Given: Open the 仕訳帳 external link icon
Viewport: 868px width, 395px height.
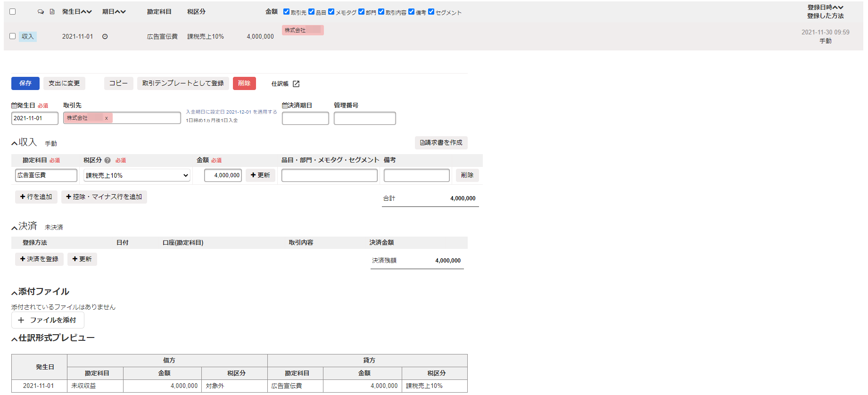Looking at the screenshot, I should coord(296,84).
